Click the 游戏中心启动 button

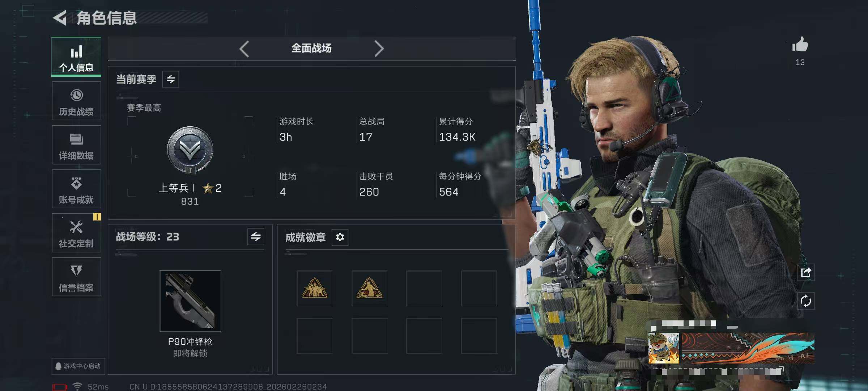pyautogui.click(x=78, y=366)
